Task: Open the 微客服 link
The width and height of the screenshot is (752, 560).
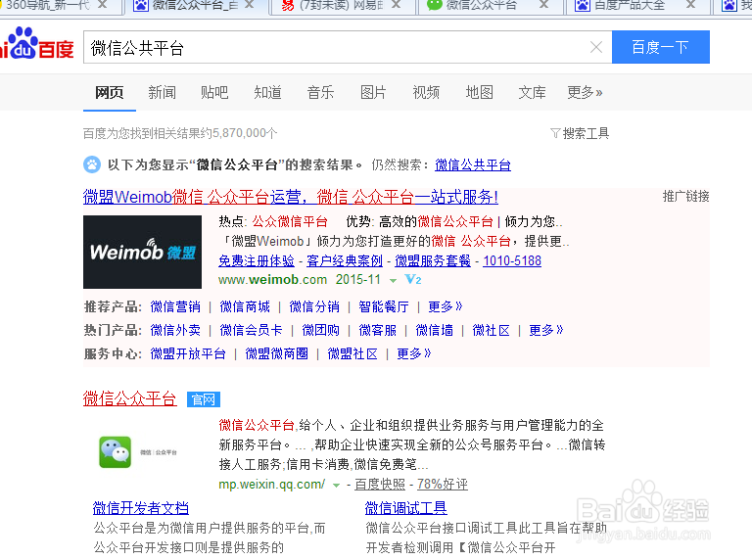Action: click(377, 330)
